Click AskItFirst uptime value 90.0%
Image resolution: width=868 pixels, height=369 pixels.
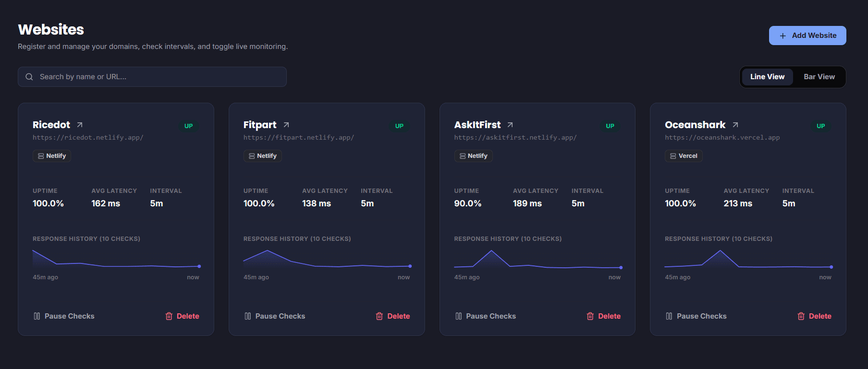[468, 203]
